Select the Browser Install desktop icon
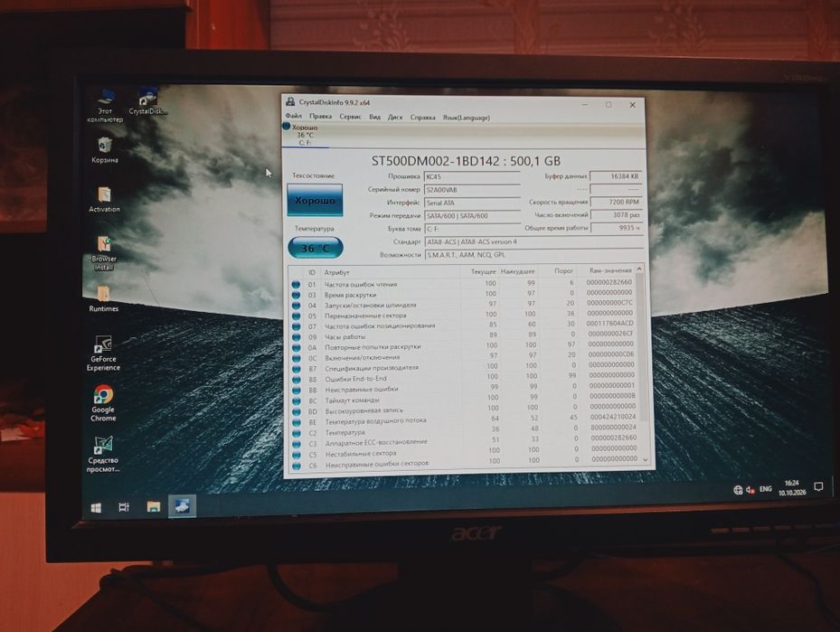This screenshot has width=840, height=632. [104, 253]
